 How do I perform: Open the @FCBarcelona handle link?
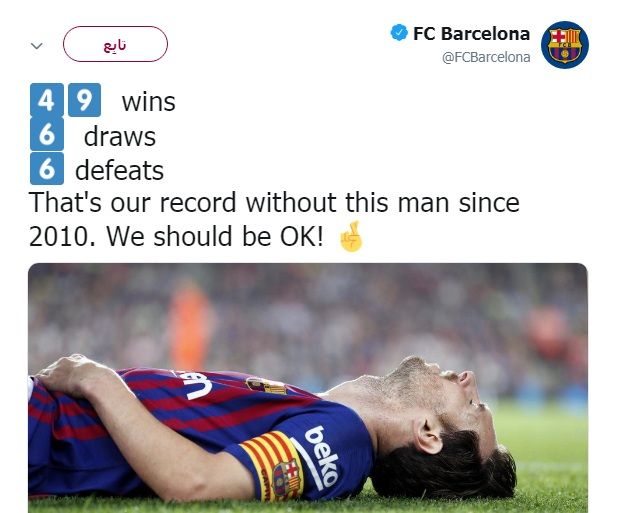click(x=486, y=57)
